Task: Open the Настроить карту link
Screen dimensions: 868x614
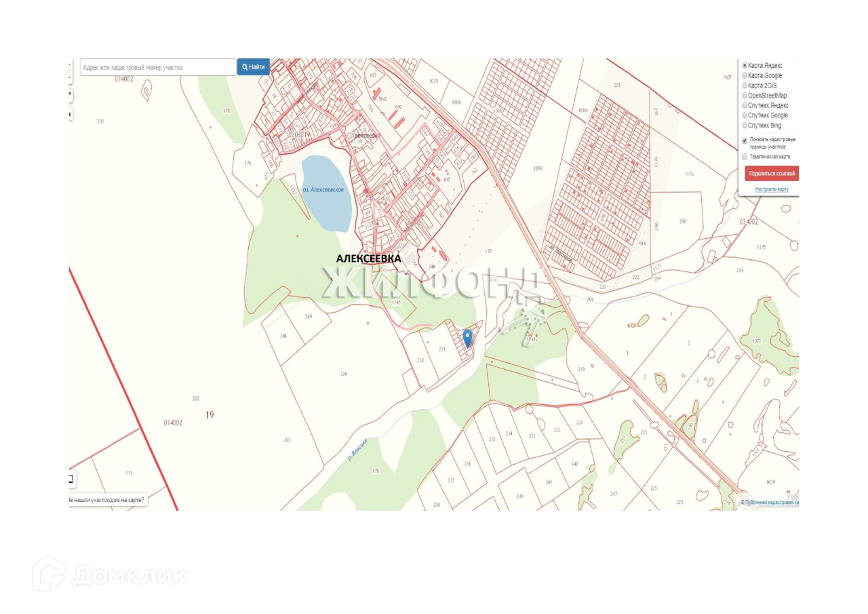Action: [x=772, y=189]
